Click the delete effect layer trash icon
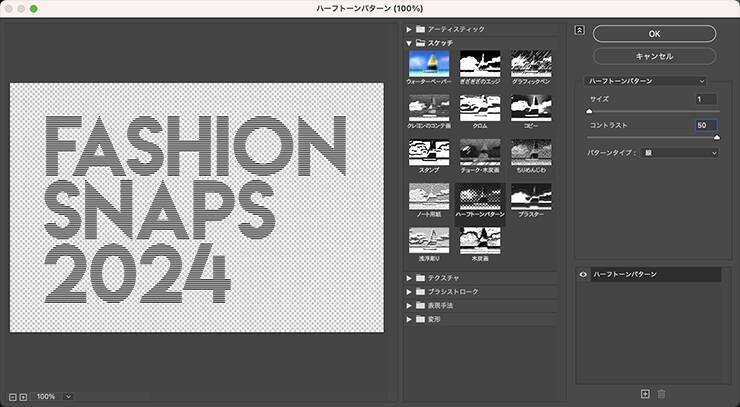The width and height of the screenshot is (740, 407). tap(661, 395)
